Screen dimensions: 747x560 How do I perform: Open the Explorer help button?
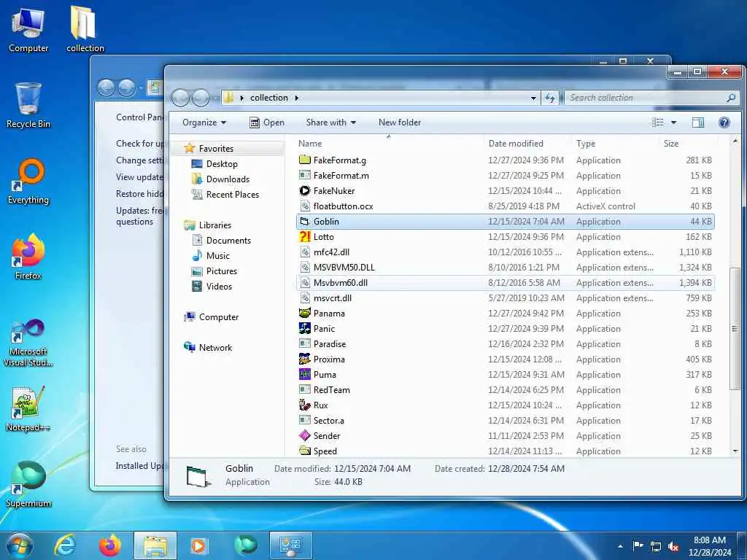point(724,122)
